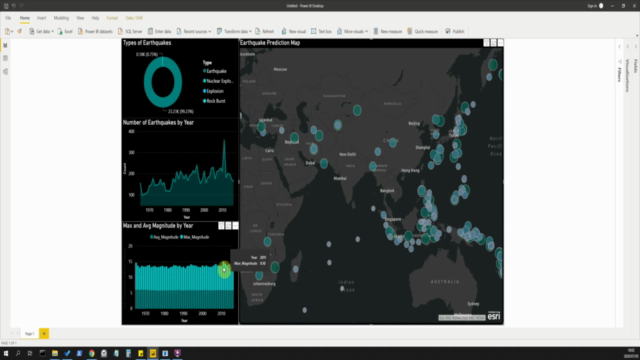Switch to the Insert tab
The image size is (640, 360).
tap(42, 18)
